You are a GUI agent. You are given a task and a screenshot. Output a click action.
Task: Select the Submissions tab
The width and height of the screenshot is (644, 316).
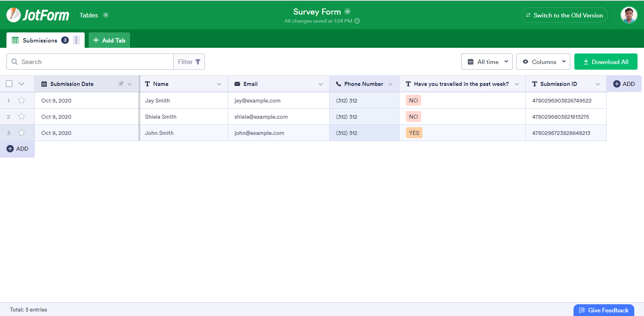pyautogui.click(x=40, y=40)
